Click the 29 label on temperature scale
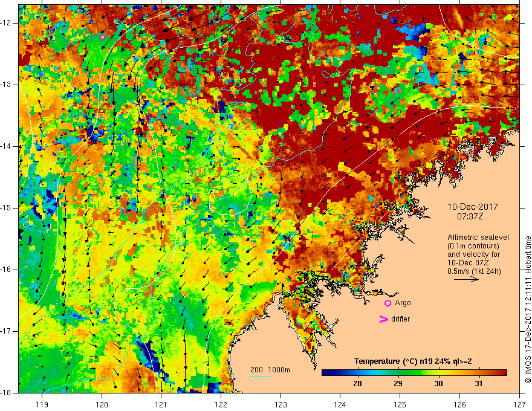The image size is (532, 411). coord(398,384)
